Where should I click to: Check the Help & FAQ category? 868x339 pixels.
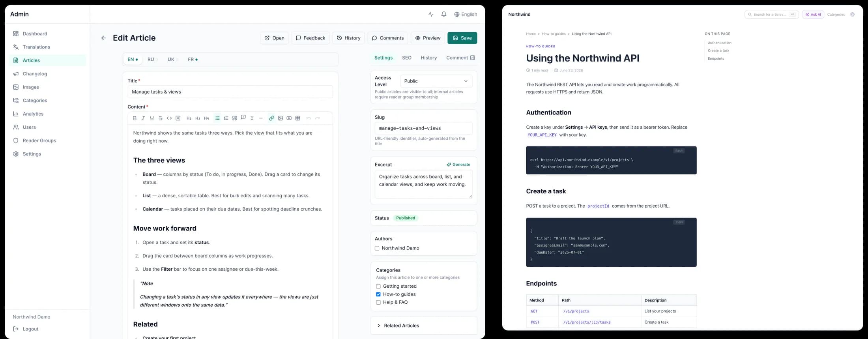(378, 302)
